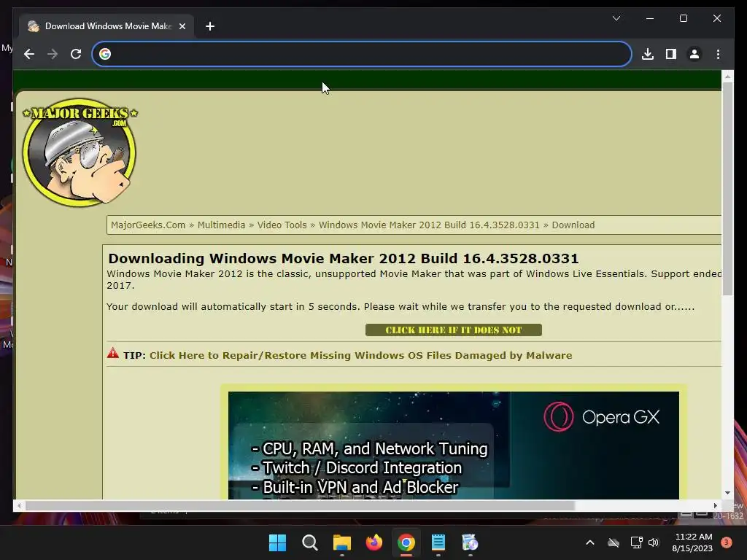Click the scroll right arrow
Image resolution: width=747 pixels, height=560 pixels.
click(x=716, y=506)
